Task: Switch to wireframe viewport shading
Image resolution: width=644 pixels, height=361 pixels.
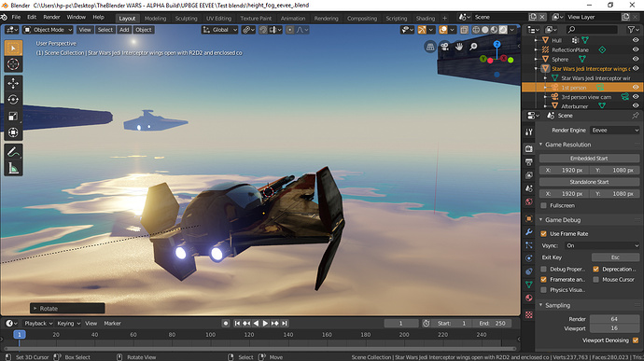Action: (x=476, y=30)
